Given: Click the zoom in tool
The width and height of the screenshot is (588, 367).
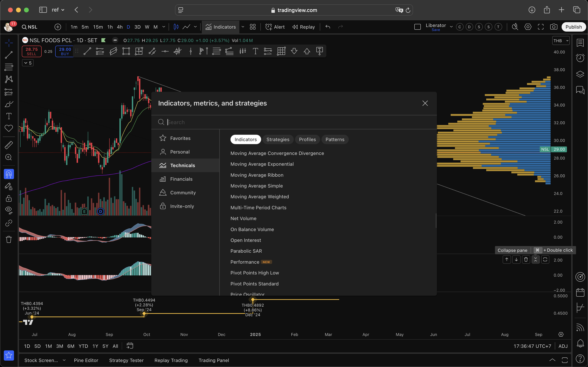Looking at the screenshot, I should click(9, 157).
